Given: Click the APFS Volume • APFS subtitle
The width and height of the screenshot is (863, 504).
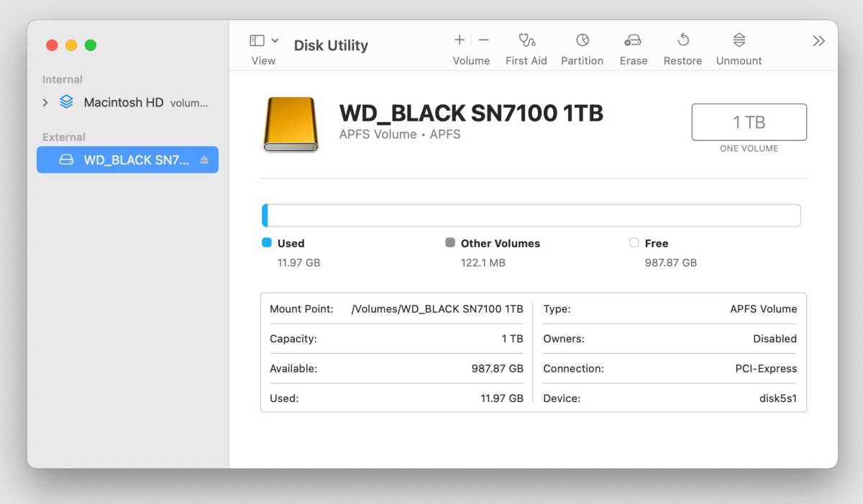Looking at the screenshot, I should pyautogui.click(x=400, y=134).
